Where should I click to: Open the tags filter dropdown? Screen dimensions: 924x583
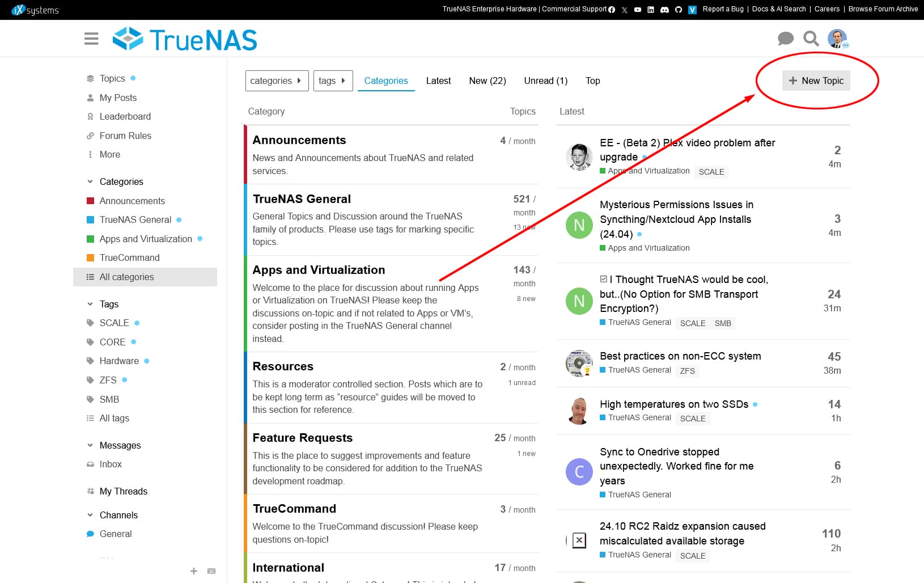(x=333, y=81)
